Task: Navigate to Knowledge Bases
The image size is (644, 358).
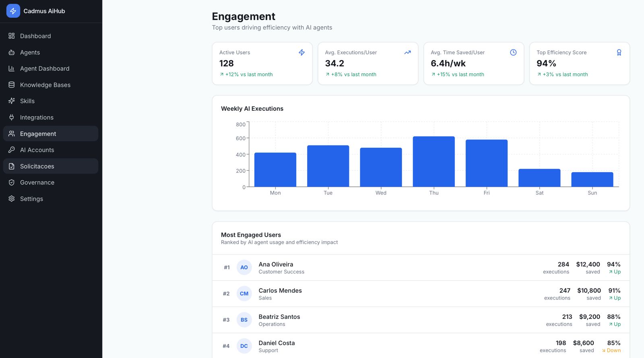Action: point(51,85)
